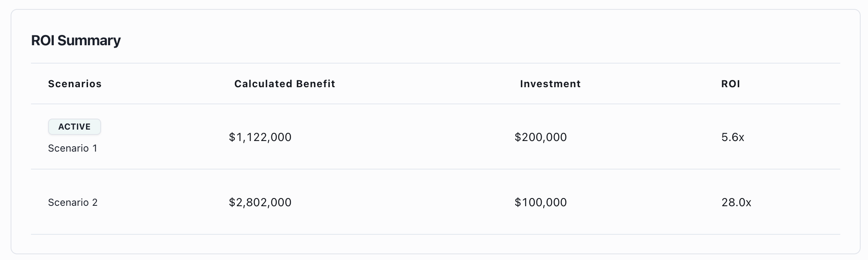This screenshot has width=868, height=260.
Task: Select the $1,122,000 calculated benefit value
Action: [260, 137]
